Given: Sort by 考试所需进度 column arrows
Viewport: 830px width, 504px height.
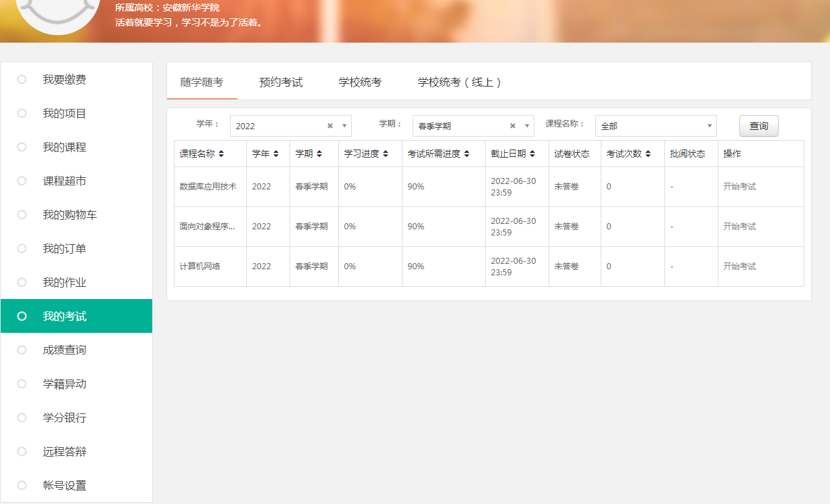Looking at the screenshot, I should pyautogui.click(x=467, y=154).
